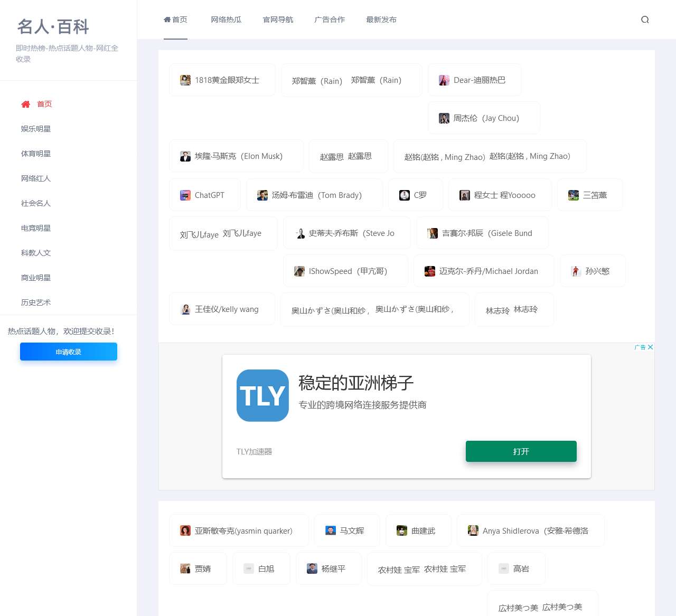676x616 pixels.
Task: Open the IShowSpeed (甲亢哥) entry
Action: [x=346, y=271]
